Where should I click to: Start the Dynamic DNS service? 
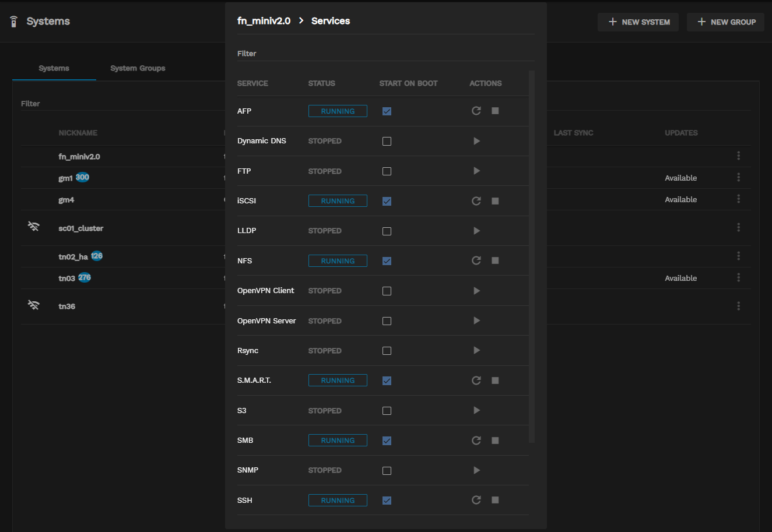click(476, 141)
